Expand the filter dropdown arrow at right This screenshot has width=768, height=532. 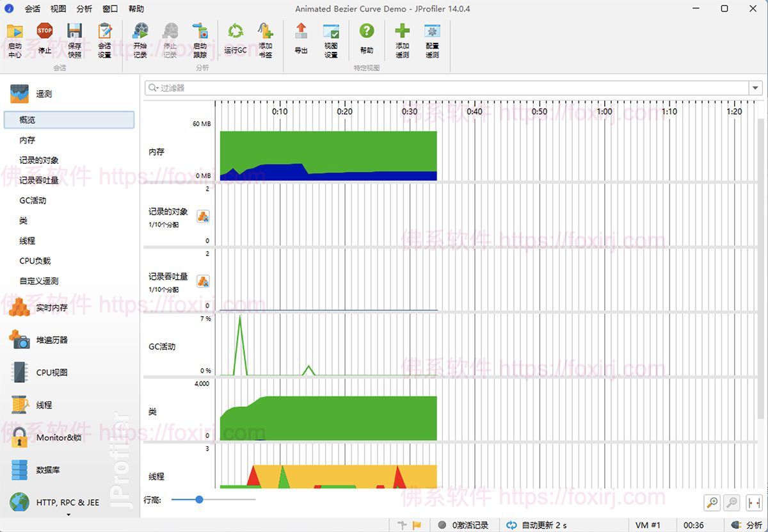(756, 88)
